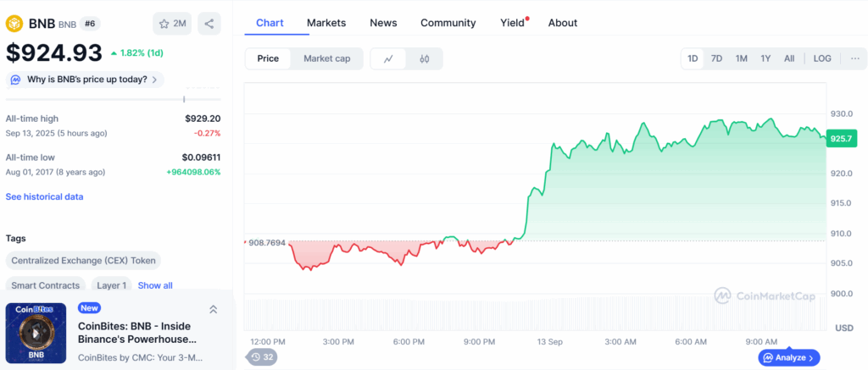
Task: Switch to the Community tab
Action: tap(448, 23)
